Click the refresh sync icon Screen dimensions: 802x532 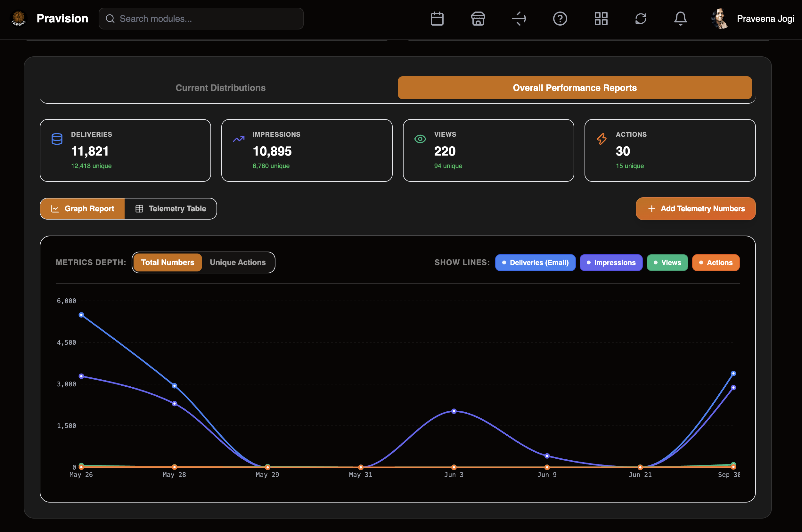[641, 19]
